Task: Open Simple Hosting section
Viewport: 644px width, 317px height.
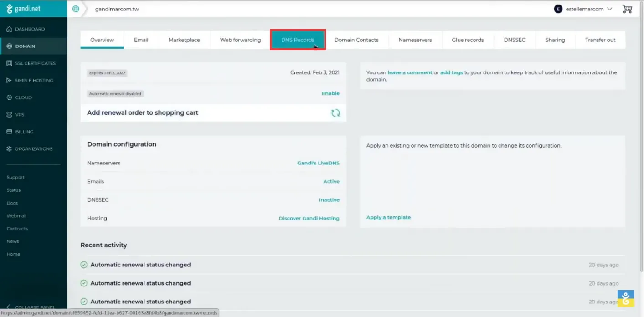Action: tap(33, 80)
